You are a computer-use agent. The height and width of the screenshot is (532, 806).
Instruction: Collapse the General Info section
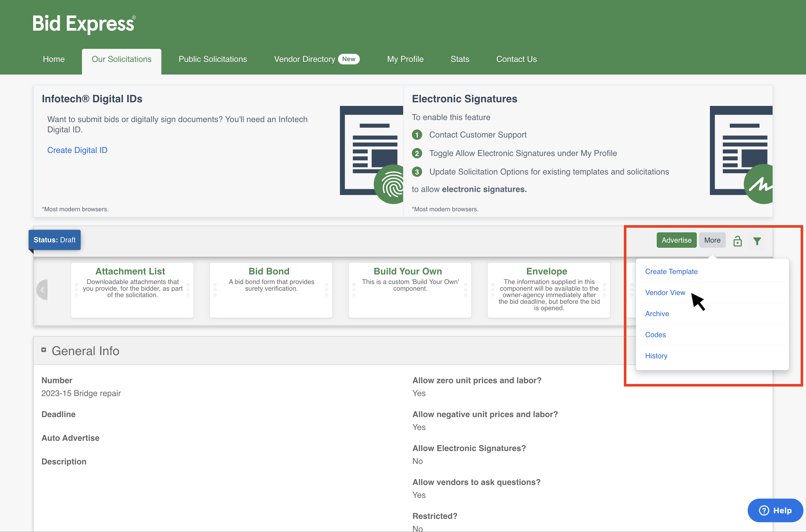coord(44,350)
